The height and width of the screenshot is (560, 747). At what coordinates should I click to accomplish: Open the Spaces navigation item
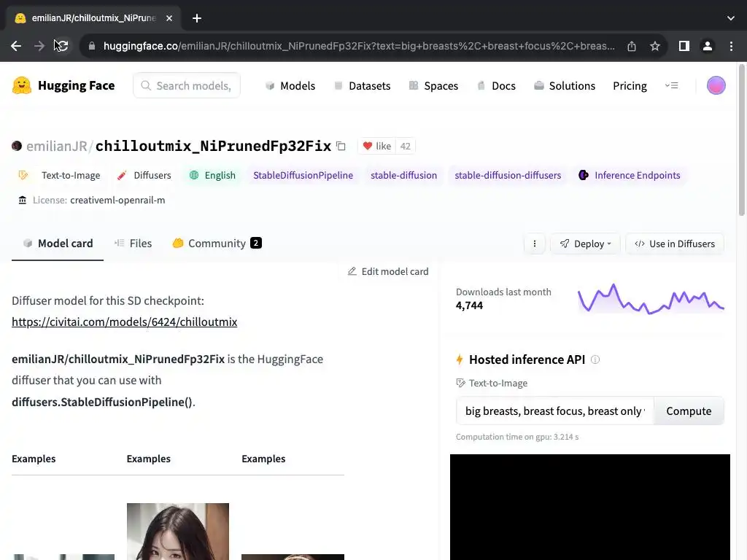click(x=433, y=86)
